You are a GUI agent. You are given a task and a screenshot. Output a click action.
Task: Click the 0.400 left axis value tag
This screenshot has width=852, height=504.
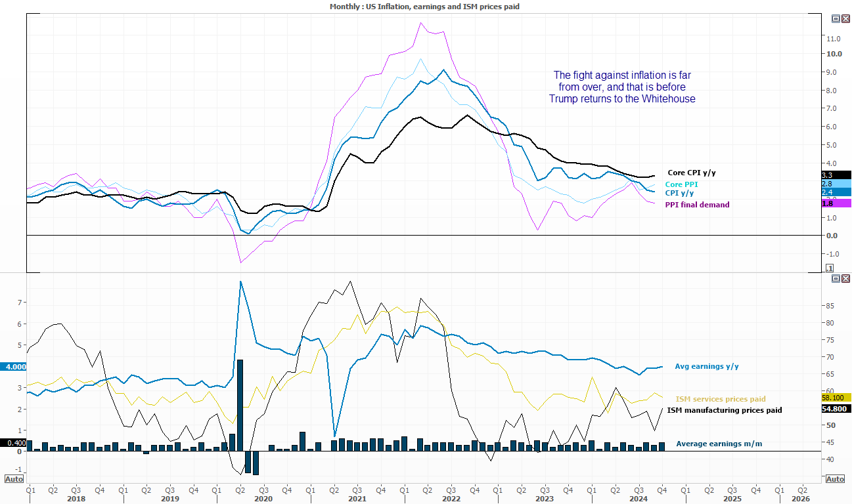(14, 443)
